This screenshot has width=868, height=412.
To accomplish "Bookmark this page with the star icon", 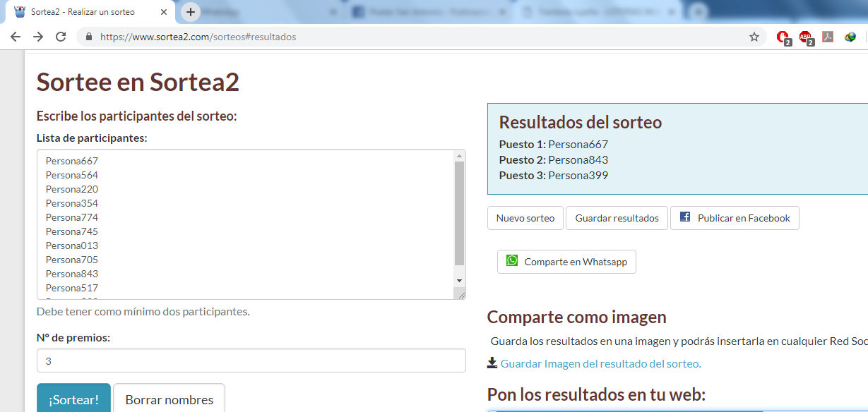I will pos(754,37).
